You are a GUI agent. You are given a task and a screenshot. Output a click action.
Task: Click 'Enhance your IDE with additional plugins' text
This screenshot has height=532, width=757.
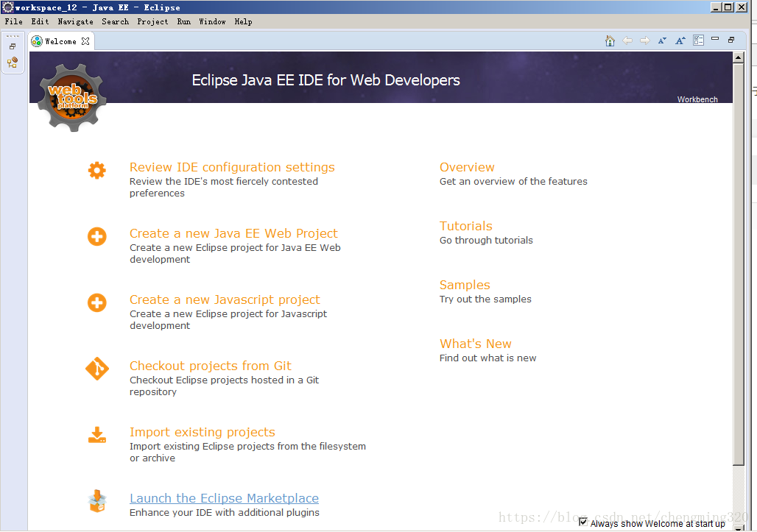click(x=224, y=512)
